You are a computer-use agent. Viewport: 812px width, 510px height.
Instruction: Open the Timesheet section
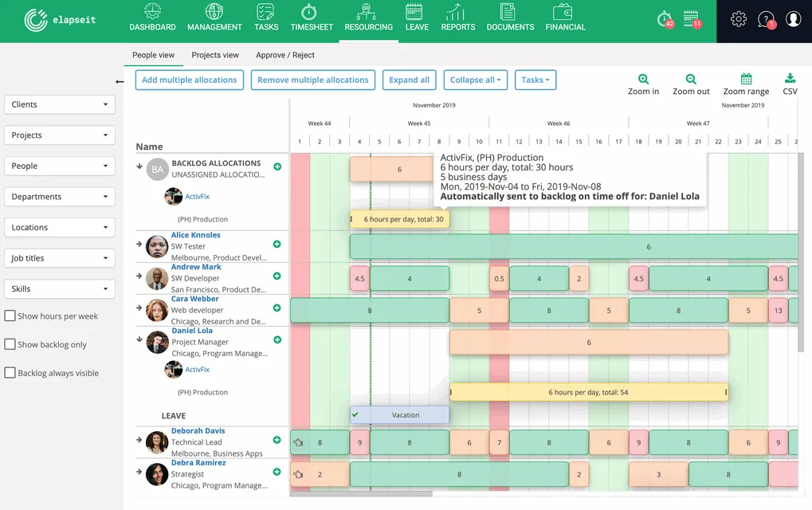(312, 18)
